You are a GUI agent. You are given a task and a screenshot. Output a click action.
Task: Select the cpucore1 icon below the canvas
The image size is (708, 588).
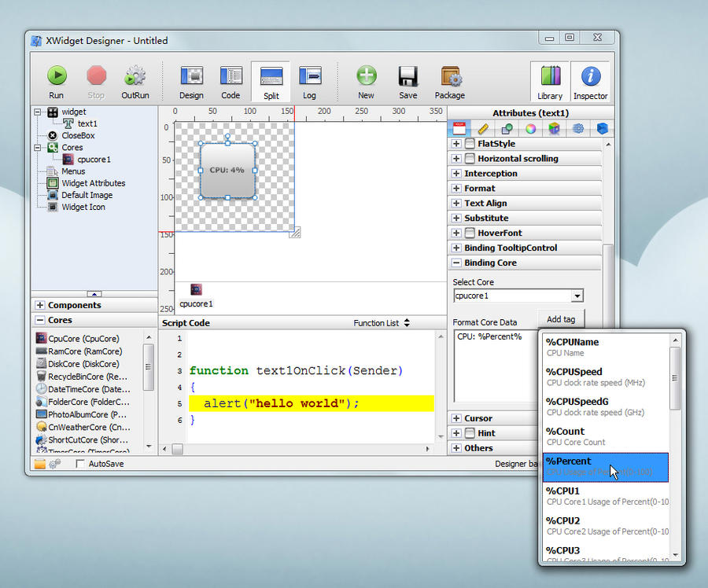[x=196, y=290]
